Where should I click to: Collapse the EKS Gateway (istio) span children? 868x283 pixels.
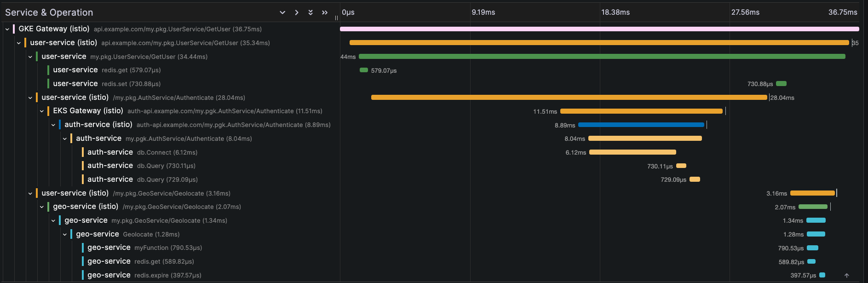coord(42,111)
